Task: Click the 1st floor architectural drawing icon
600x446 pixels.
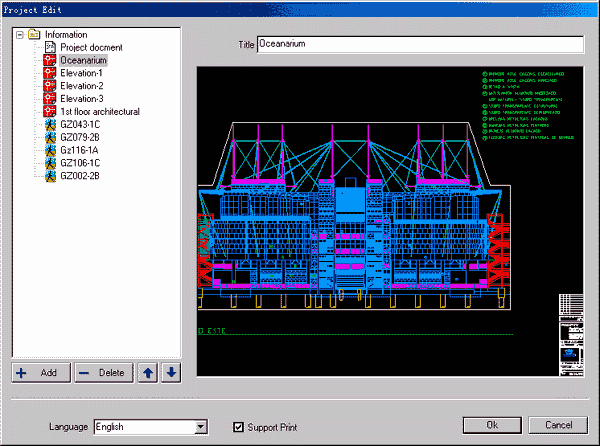Action: point(50,111)
